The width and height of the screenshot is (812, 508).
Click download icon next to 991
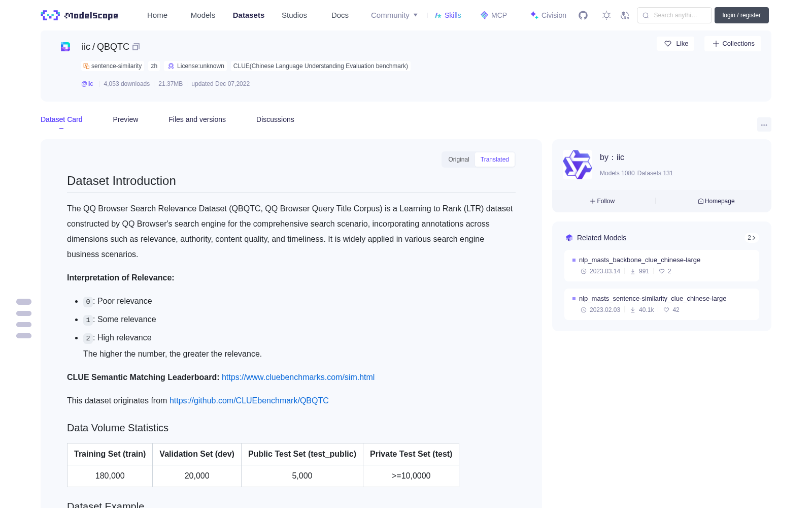tap(633, 271)
